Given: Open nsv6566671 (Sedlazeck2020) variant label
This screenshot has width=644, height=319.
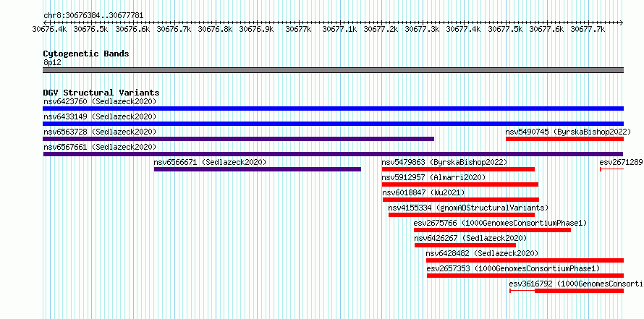Looking at the screenshot, I should [x=211, y=162].
